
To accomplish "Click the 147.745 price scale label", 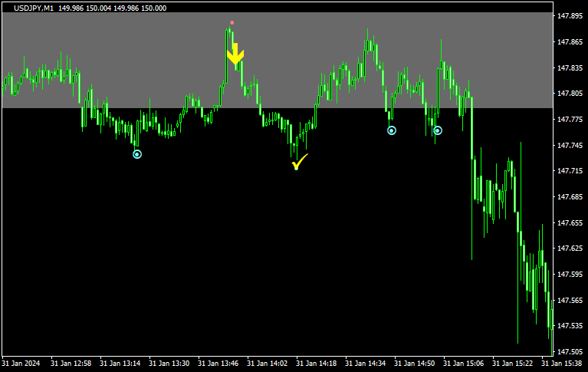I will pyautogui.click(x=569, y=145).
